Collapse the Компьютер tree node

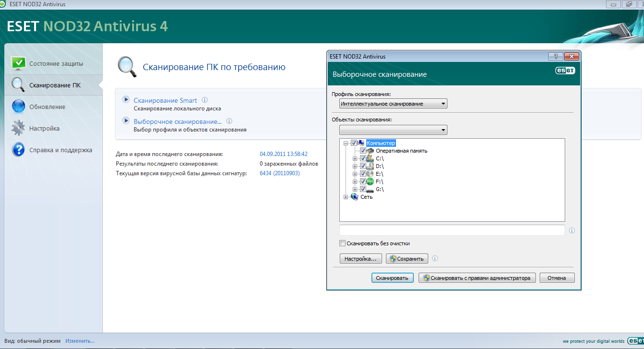(346, 143)
